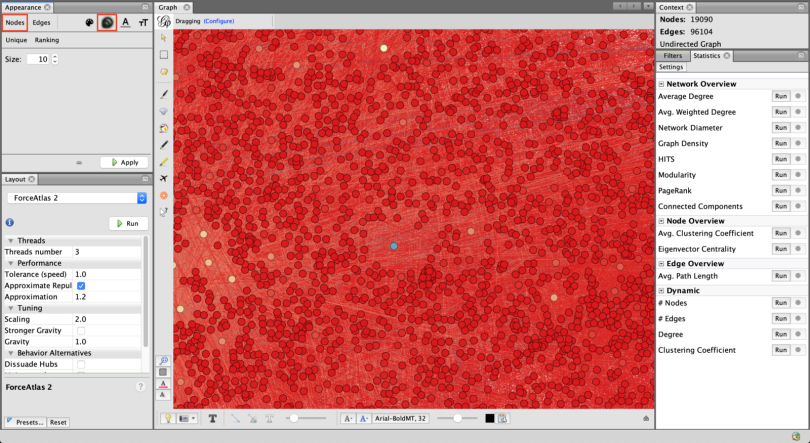Switch to the Filters tab
This screenshot has width=810, height=443.
tap(673, 56)
